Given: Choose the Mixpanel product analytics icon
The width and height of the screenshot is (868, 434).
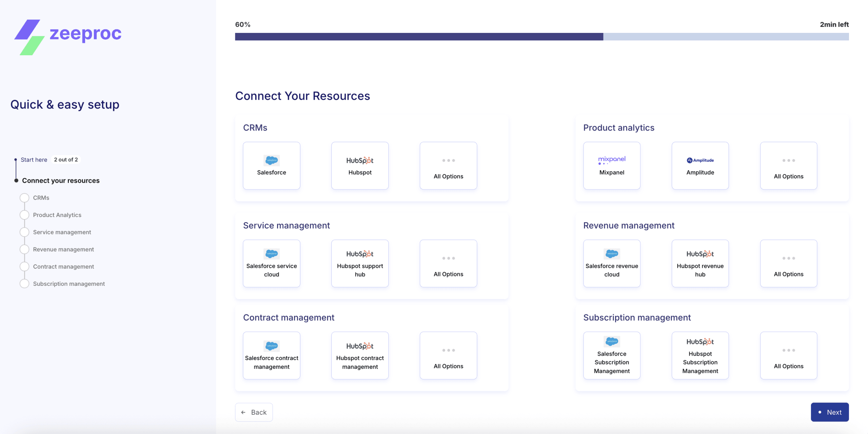Looking at the screenshot, I should [611, 165].
